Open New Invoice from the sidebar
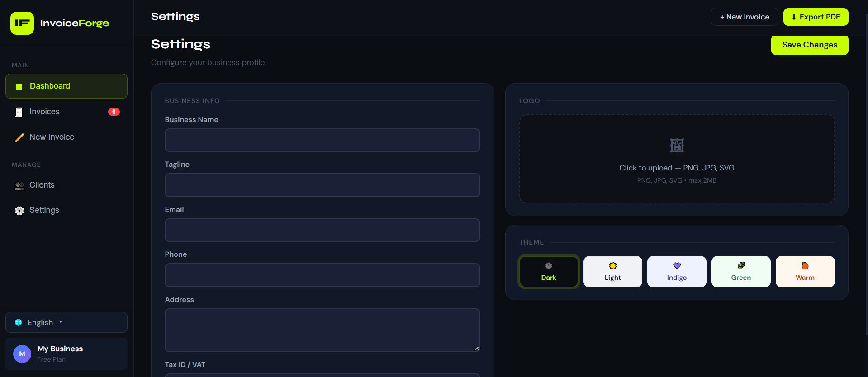Screen dimensions: 868x377 (x=66, y=137)
